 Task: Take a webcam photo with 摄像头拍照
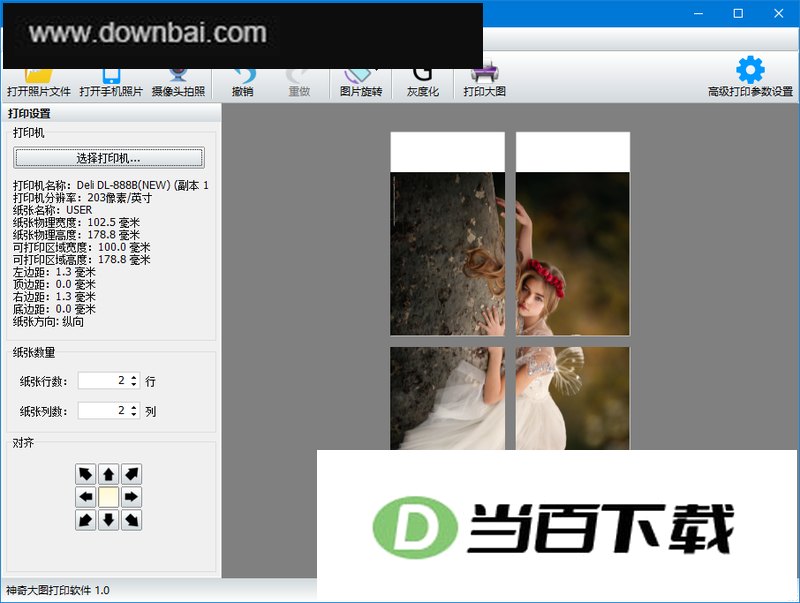[x=178, y=83]
